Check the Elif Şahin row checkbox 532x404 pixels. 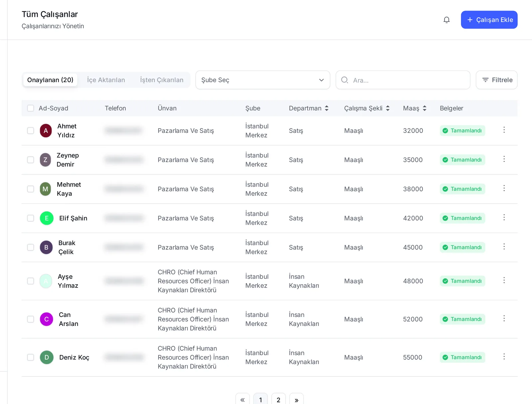[x=31, y=218]
